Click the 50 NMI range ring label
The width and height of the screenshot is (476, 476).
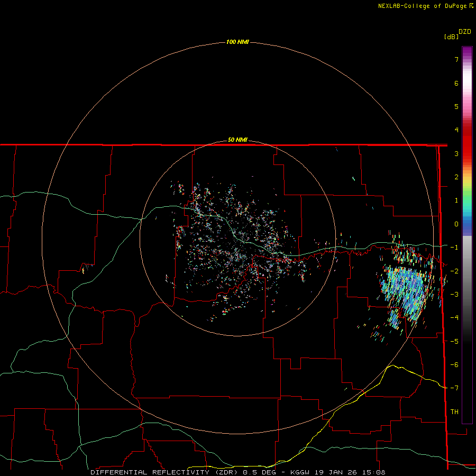[x=237, y=140]
